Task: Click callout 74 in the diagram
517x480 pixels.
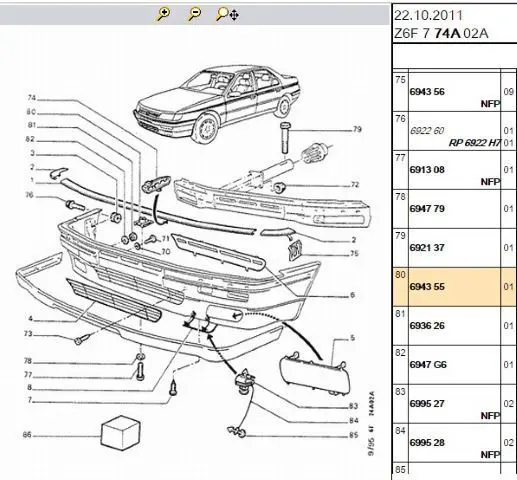Action: [32, 98]
